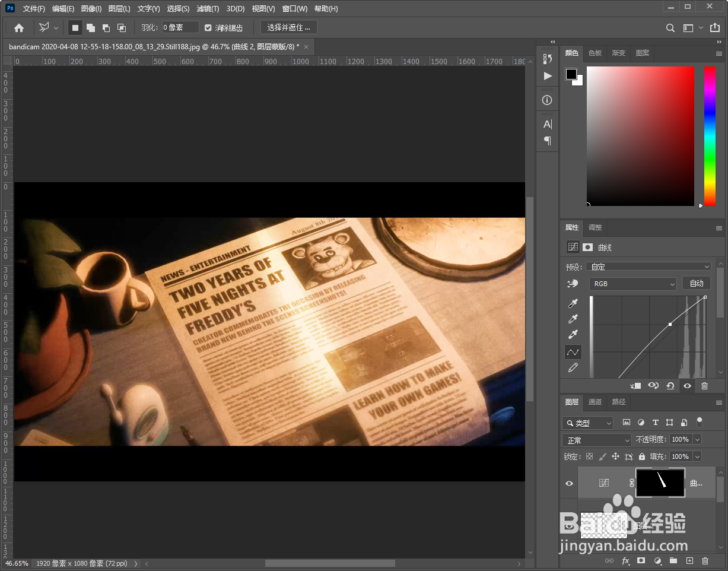Click the white background color swatch

point(579,82)
